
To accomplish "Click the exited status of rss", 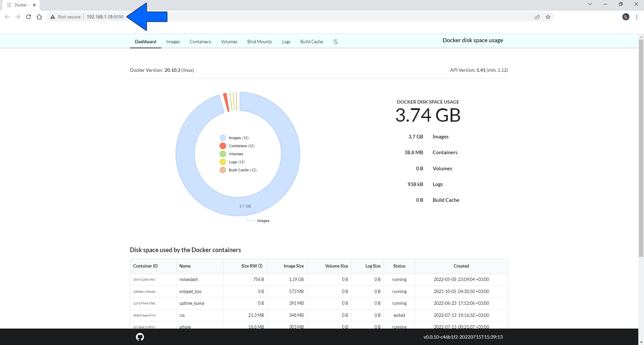I will pos(399,315).
